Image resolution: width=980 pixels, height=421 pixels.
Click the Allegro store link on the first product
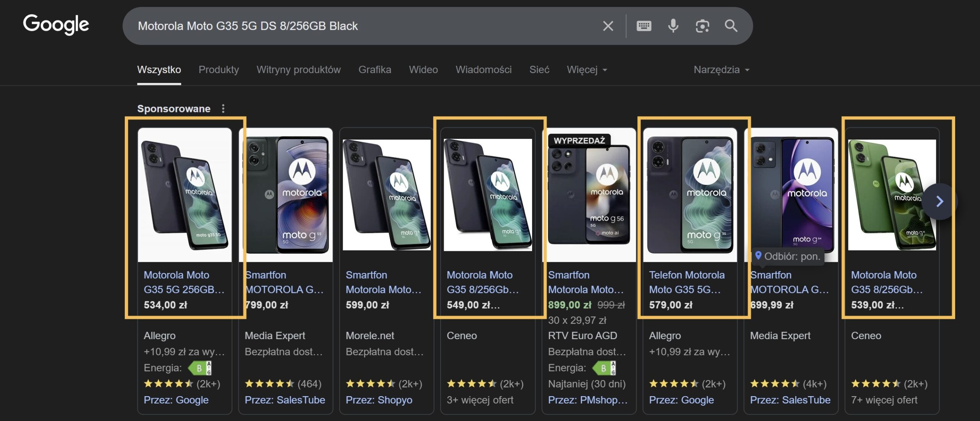[160, 335]
